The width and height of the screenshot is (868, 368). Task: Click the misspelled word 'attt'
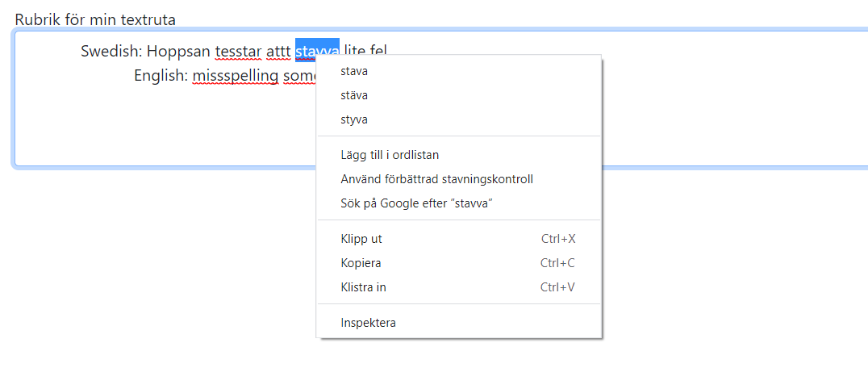278,52
